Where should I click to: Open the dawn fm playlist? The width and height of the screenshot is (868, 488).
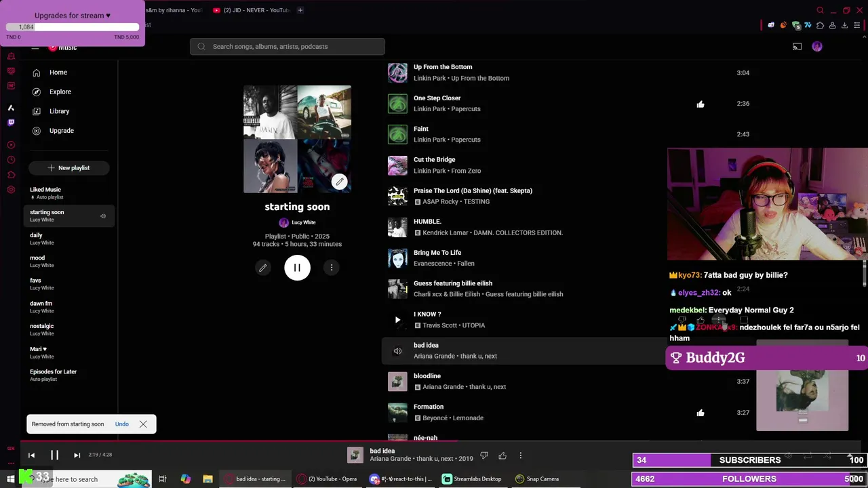[68, 307]
